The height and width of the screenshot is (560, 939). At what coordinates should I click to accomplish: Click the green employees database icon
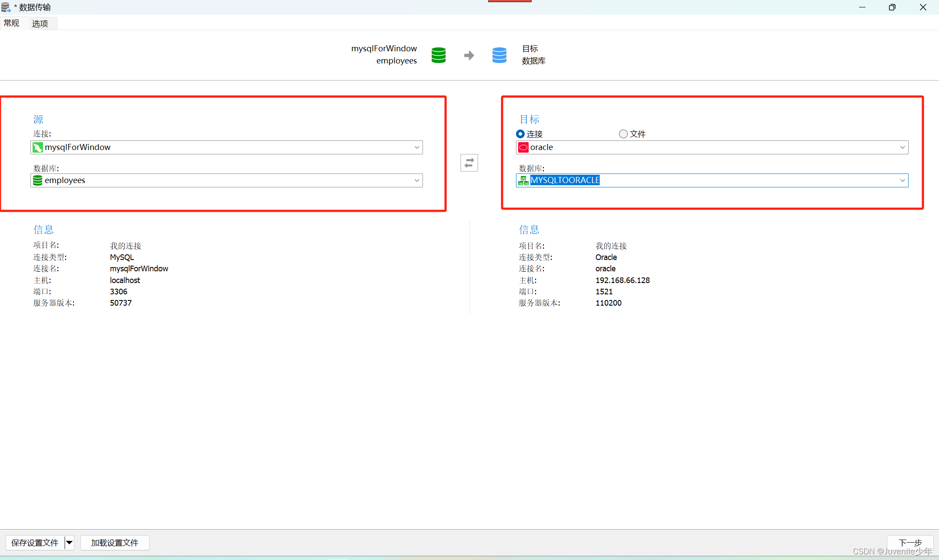click(38, 180)
